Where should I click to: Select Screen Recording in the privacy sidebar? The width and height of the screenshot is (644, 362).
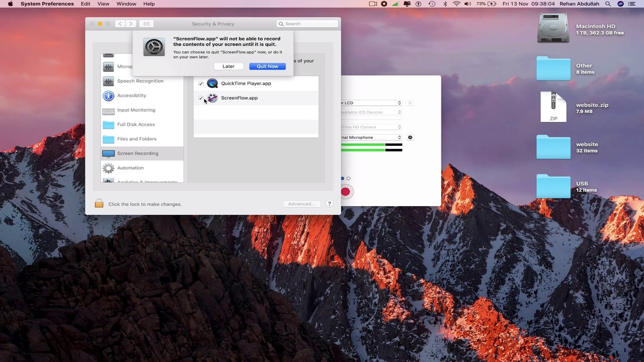coord(142,153)
